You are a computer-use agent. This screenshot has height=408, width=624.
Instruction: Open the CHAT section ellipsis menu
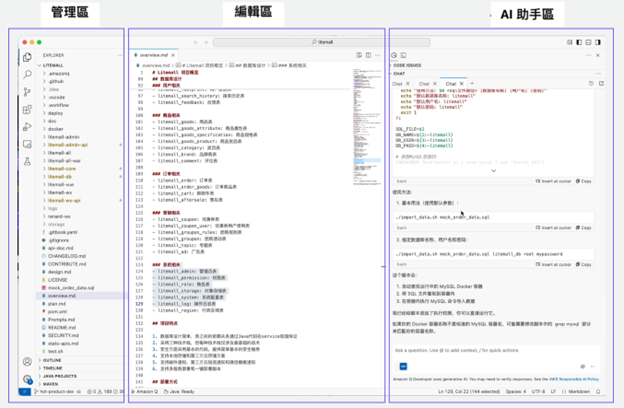[598, 74]
